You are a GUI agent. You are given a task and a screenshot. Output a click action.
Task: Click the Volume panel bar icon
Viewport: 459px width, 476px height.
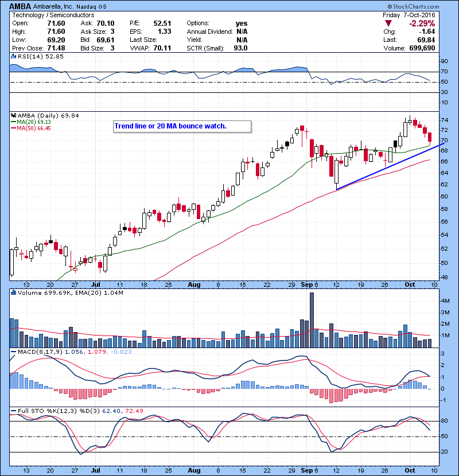pyautogui.click(x=13, y=292)
